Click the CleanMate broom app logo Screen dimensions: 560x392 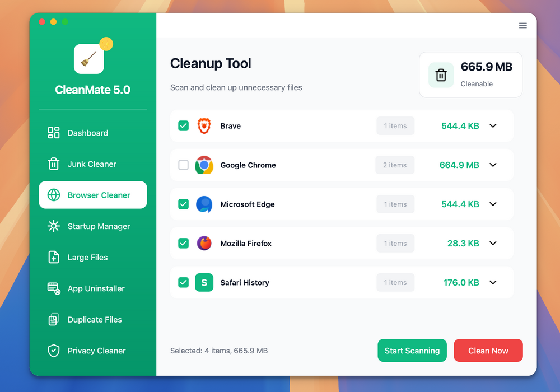click(89, 59)
